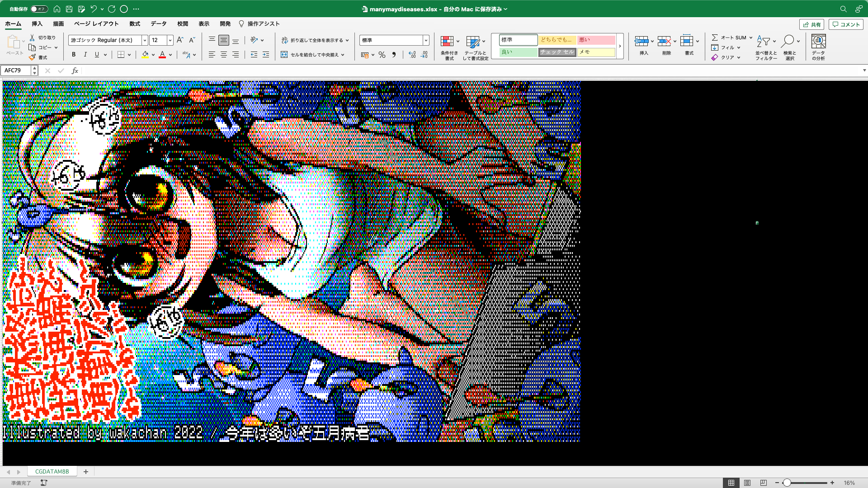This screenshot has width=868, height=488.
Task: Switch to Page Layout view in status bar
Action: [x=747, y=483]
